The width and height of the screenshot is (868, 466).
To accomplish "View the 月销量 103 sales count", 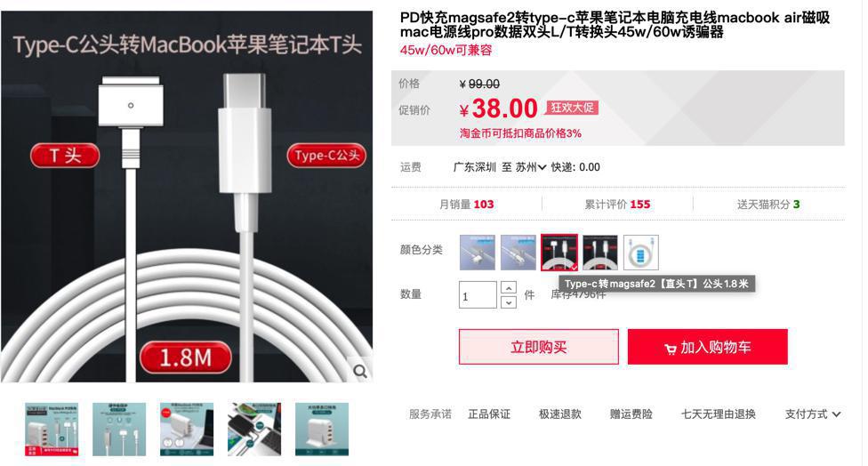I will pos(466,205).
